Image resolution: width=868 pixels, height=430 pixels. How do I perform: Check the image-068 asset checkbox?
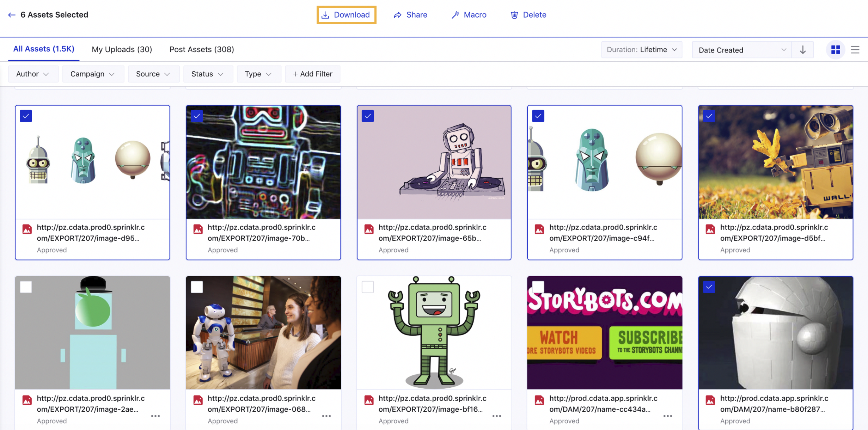[197, 287]
